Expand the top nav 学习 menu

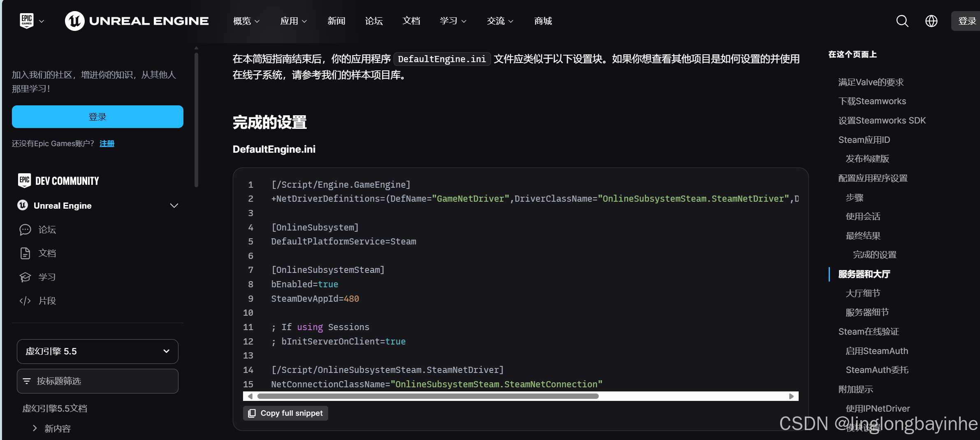tap(453, 21)
